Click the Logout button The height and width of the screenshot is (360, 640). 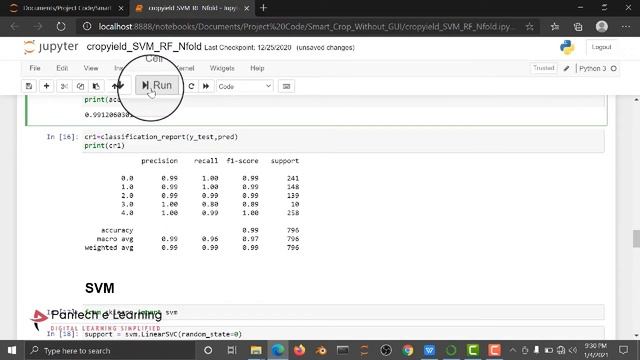(601, 47)
